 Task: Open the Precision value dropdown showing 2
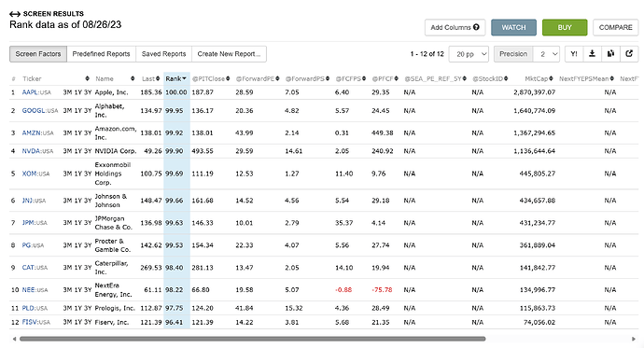tap(546, 54)
